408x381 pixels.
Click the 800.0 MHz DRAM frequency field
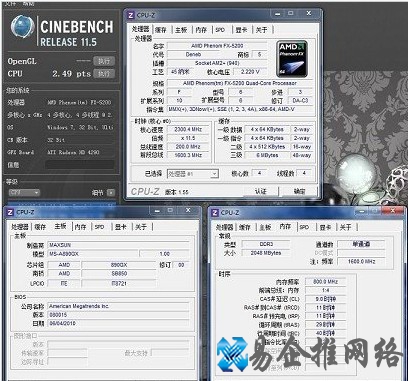click(326, 282)
